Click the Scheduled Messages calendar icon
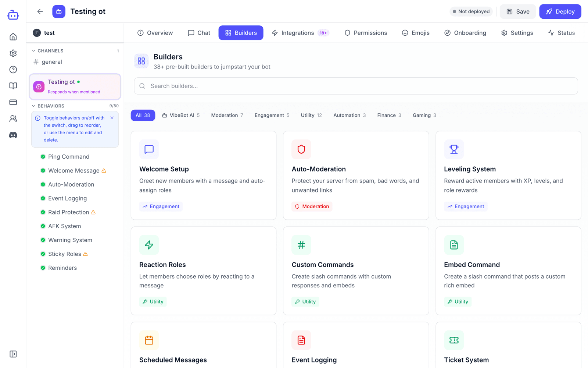Viewport: 588px width, 368px height. point(149,340)
